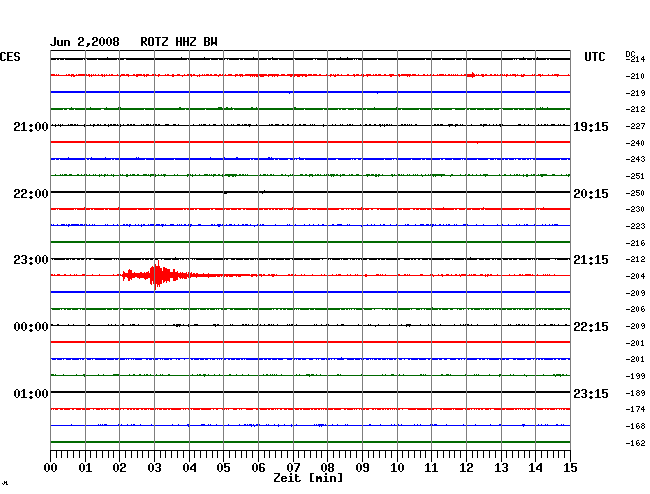The height and width of the screenshot is (494, 650).
Task: Select minute 09 on the time axis
Action: [362, 468]
